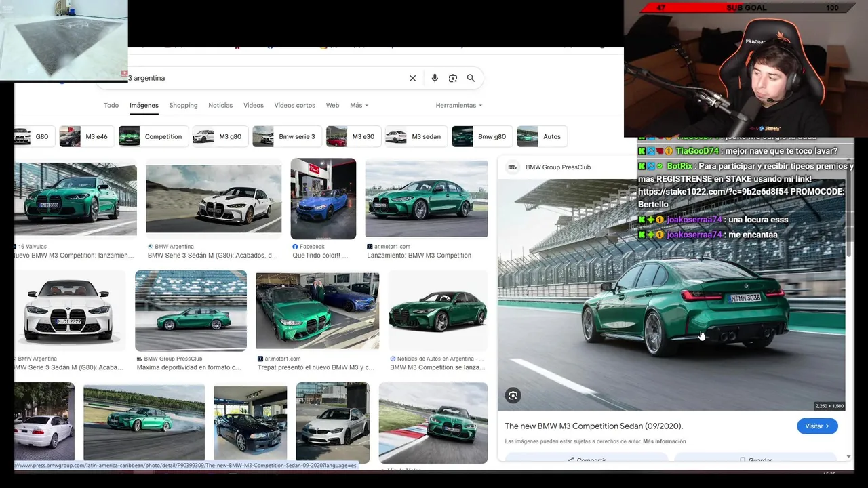The image size is (868, 488).
Task: Open 'BMW M3 Competition se lanza' result title
Action: point(437,367)
